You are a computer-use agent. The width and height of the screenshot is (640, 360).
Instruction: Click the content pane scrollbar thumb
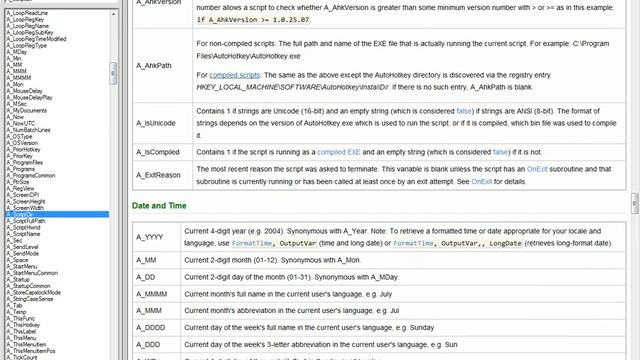[635, 203]
